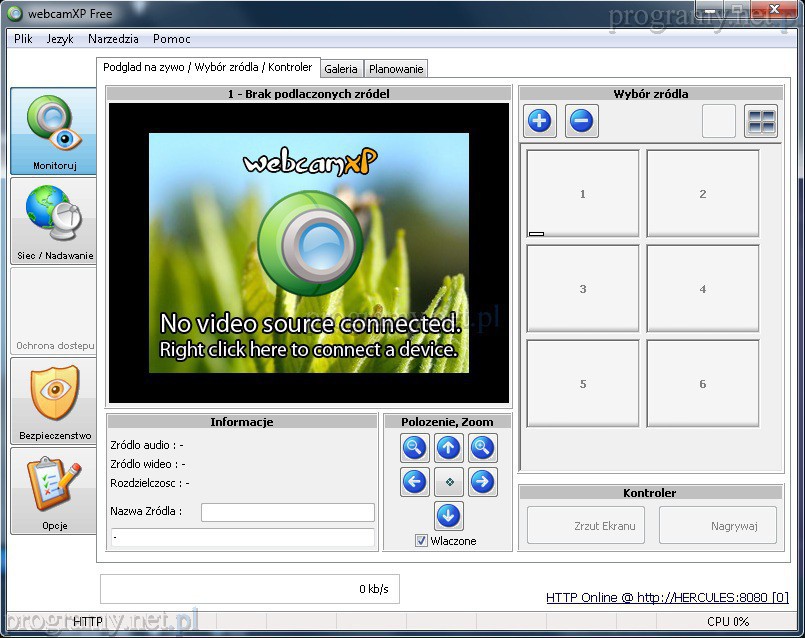Open the Jezyk menu
The image size is (805, 638).
pyautogui.click(x=60, y=39)
